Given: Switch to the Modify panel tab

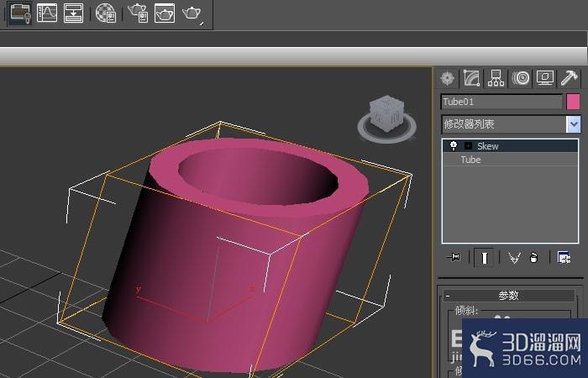Looking at the screenshot, I should pyautogui.click(x=472, y=78).
